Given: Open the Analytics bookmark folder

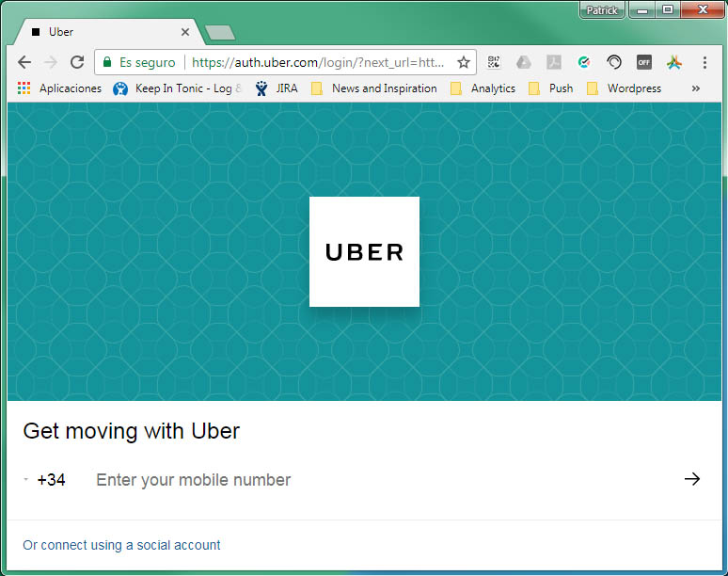Looking at the screenshot, I should coord(483,88).
